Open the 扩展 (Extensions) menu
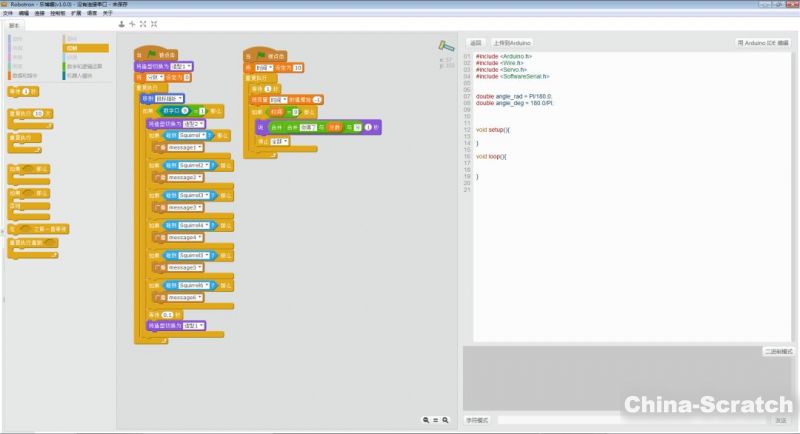Screen dimensions: 800x434 point(75,13)
